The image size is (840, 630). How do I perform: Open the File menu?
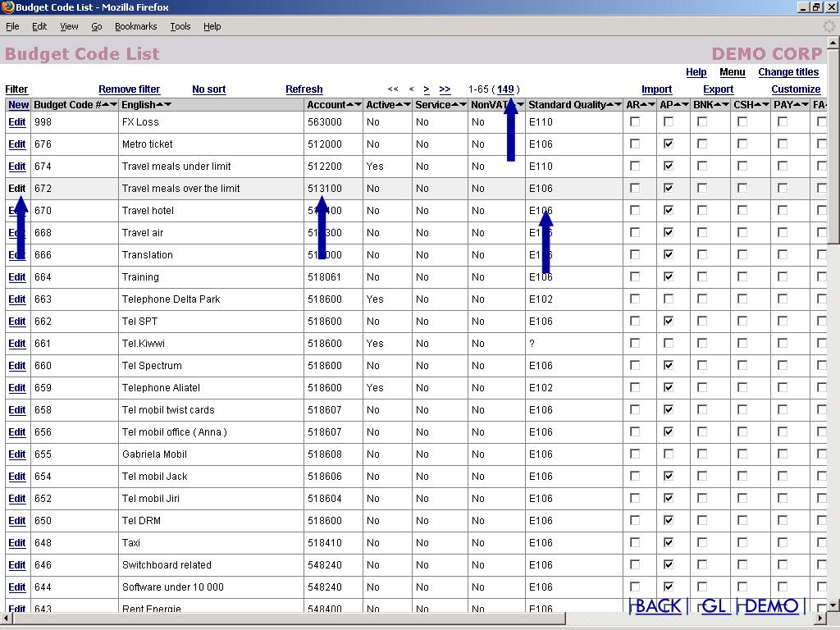click(x=12, y=26)
